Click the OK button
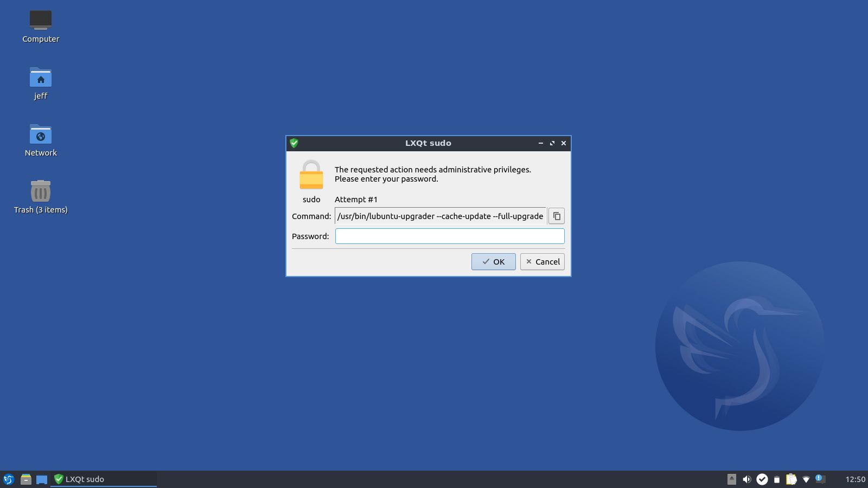Viewport: 868px width, 488px height. (x=493, y=261)
